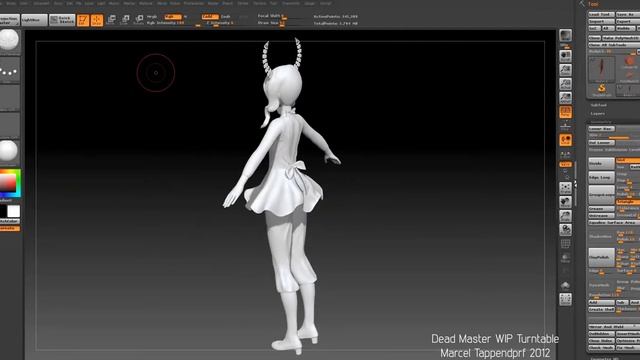Image resolution: width=640 pixels, height=360 pixels.
Task: Click the Rotate view icon in right shelf
Action: (x=565, y=229)
